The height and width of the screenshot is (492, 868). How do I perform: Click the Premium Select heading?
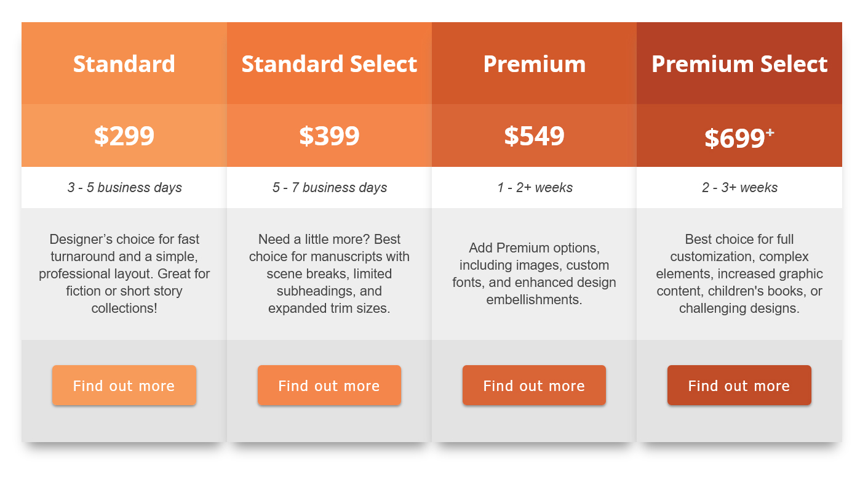click(x=739, y=64)
